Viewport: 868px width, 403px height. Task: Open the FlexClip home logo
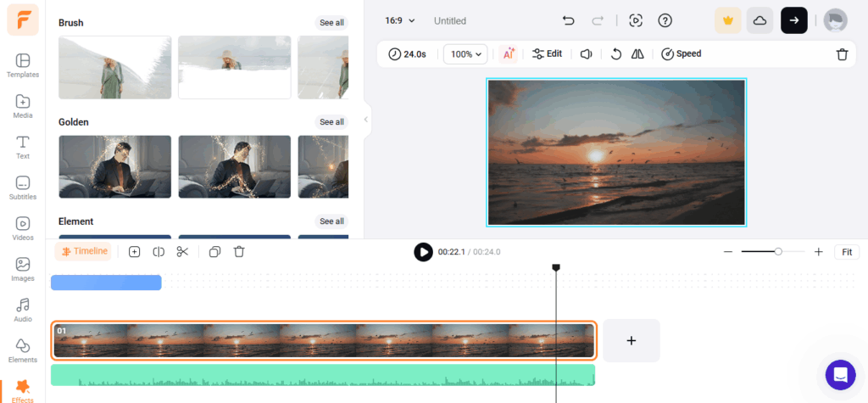point(23,20)
